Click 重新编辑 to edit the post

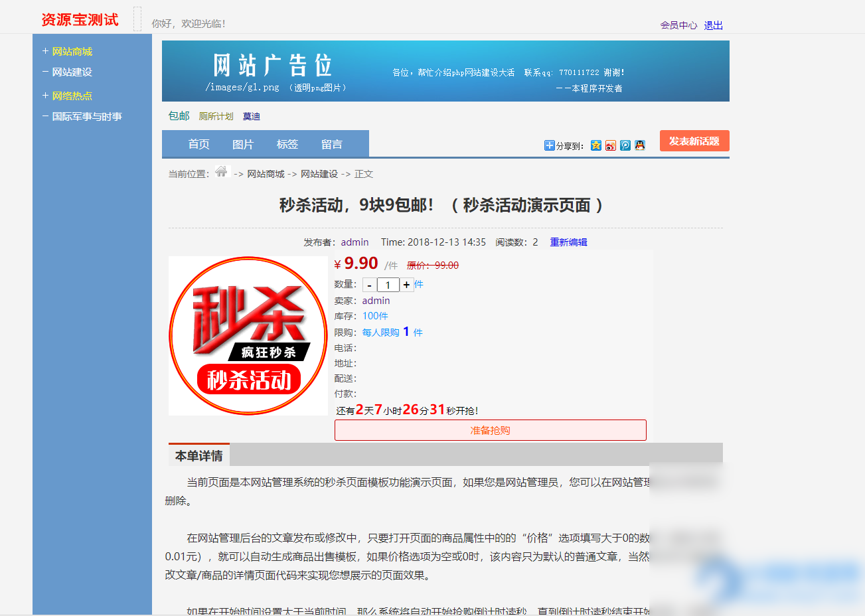[x=568, y=242]
